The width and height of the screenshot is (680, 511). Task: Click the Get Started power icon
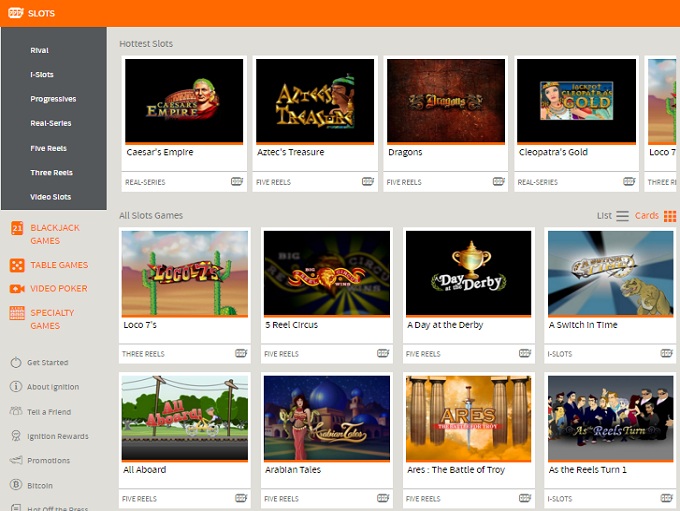pos(16,362)
